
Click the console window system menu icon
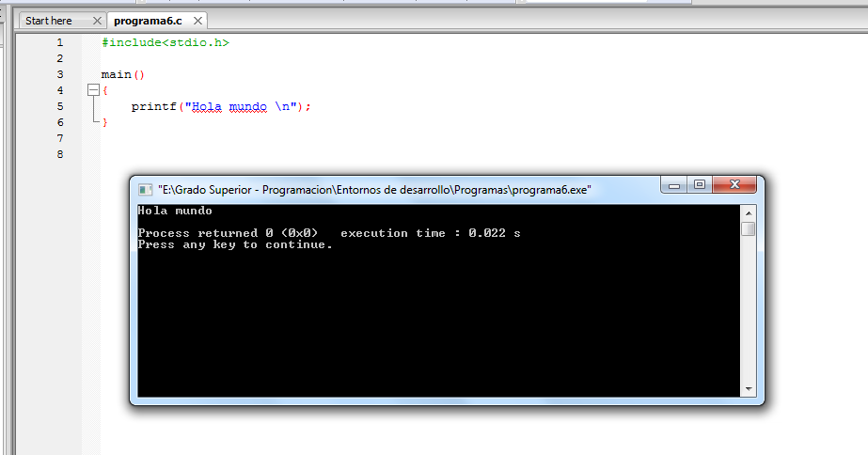click(145, 189)
